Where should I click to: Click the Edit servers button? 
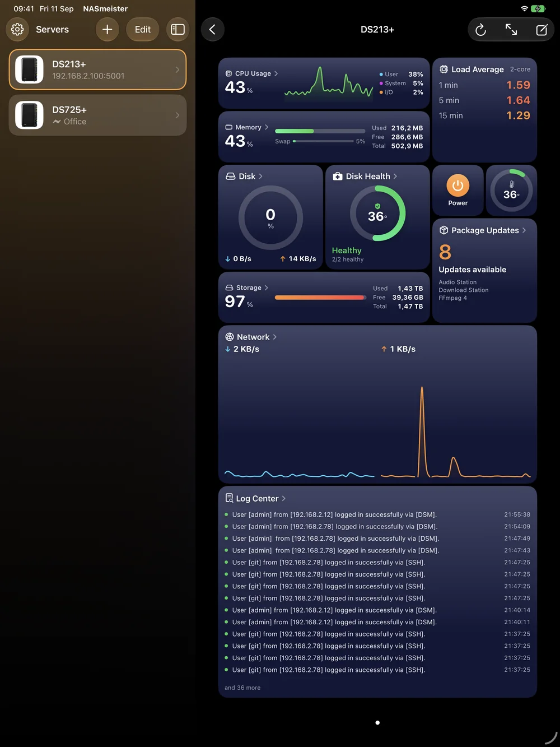point(143,29)
